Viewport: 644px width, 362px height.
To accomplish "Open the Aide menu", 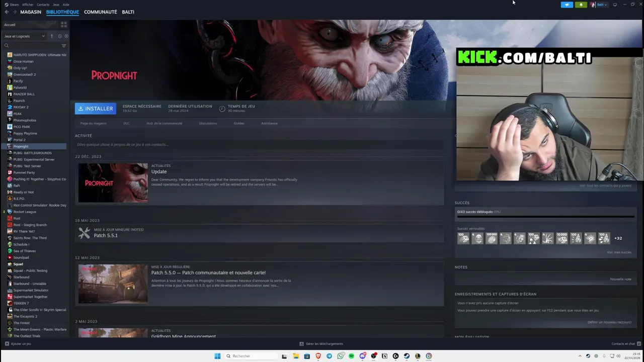I will pyautogui.click(x=66, y=5).
